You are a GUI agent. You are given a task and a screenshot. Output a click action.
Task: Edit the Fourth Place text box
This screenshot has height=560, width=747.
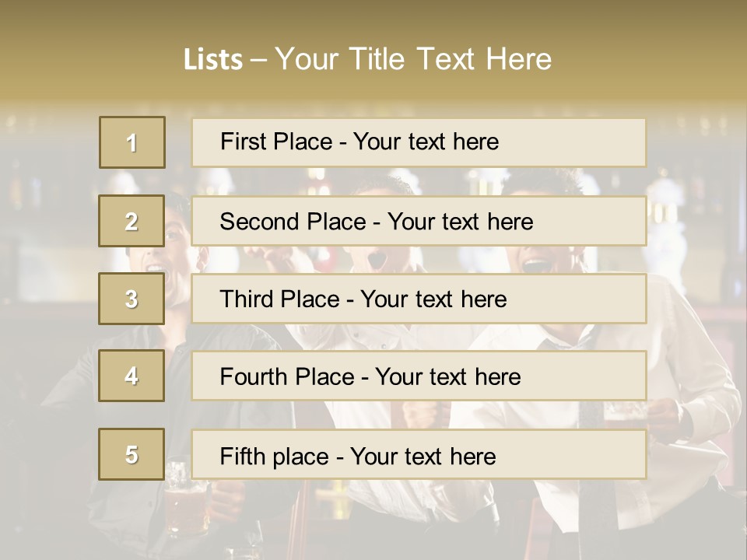click(x=419, y=376)
